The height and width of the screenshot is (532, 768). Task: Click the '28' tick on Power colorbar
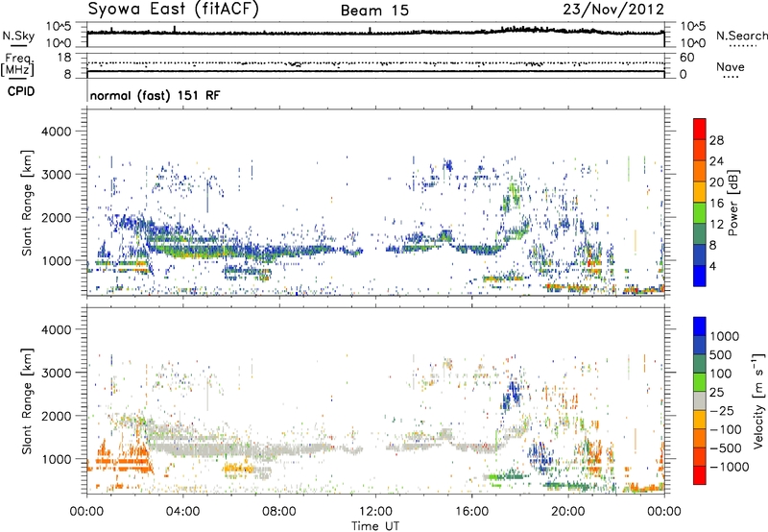[716, 140]
